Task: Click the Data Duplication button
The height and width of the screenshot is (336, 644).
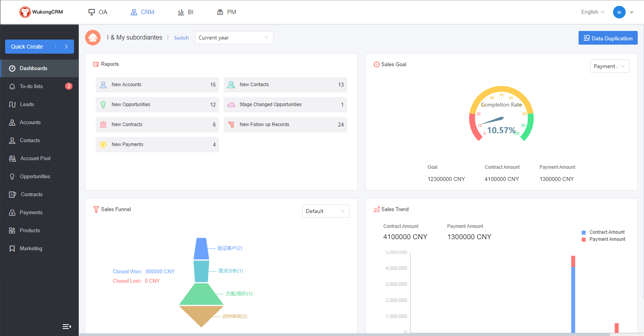Action: [x=608, y=38]
